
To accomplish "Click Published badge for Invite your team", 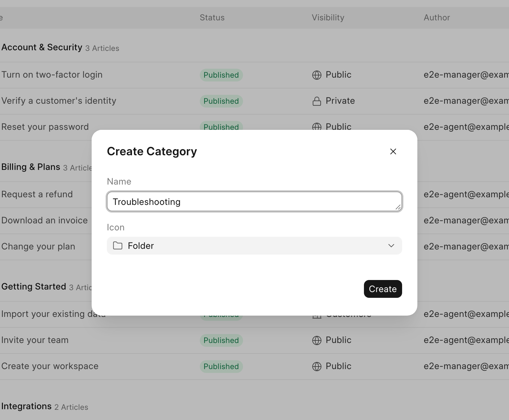I will click(x=221, y=340).
